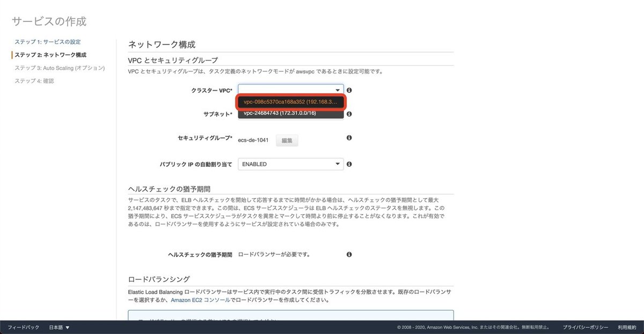Click the VPC とセキュリティグループ heading
This screenshot has width=644, height=334.
[173, 60]
